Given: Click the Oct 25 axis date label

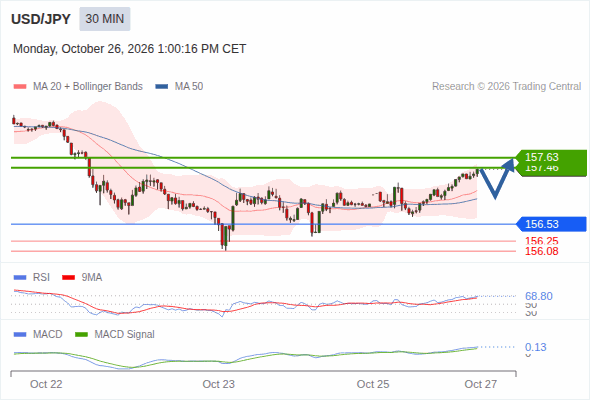Looking at the screenshot, I should pyautogui.click(x=373, y=384).
